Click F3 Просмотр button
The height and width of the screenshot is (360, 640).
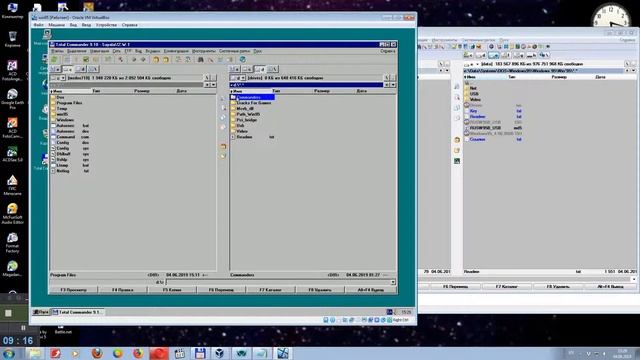point(73,290)
